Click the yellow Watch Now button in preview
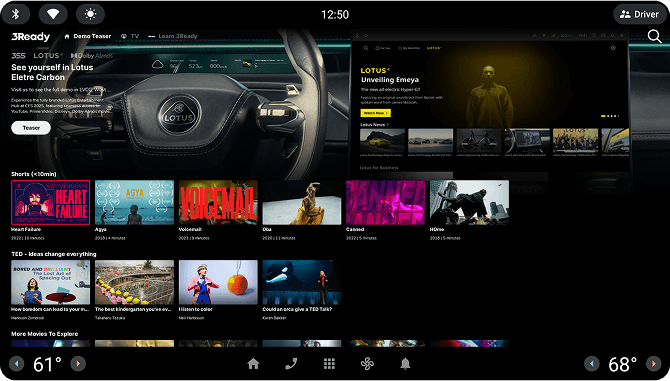The height and width of the screenshot is (381, 670). pos(376,113)
